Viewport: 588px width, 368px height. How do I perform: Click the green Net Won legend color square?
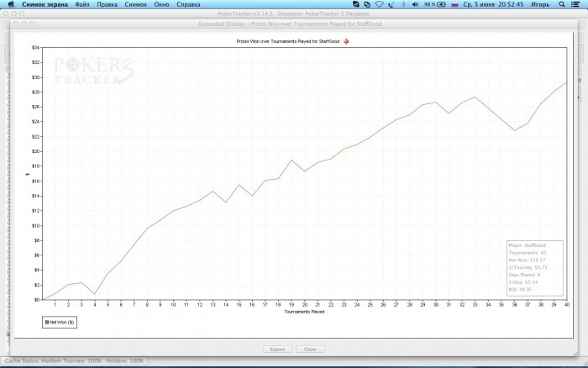point(47,323)
